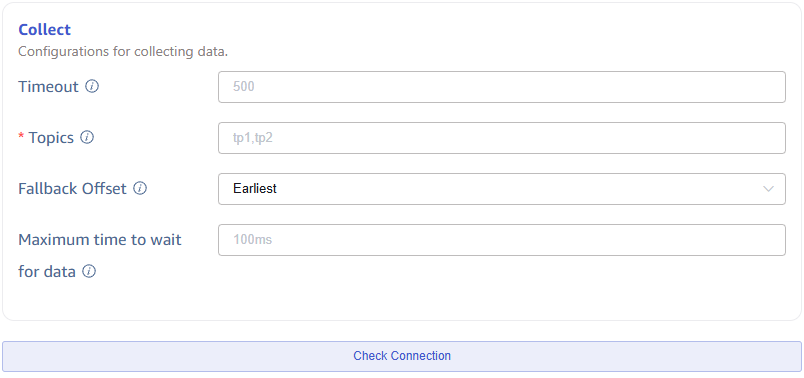
Task: Click the red required asterisk before Topics
Action: coord(21,137)
